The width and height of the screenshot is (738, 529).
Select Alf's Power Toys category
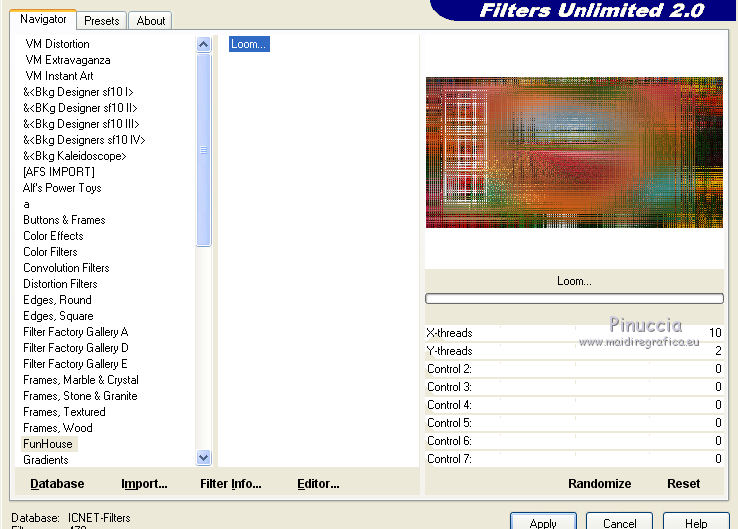pos(62,188)
